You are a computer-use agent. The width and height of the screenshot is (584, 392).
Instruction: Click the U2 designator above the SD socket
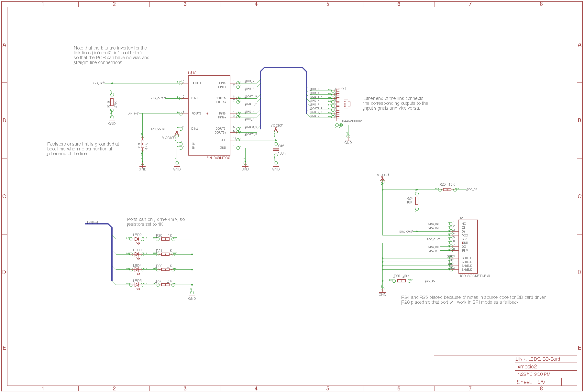click(x=461, y=218)
